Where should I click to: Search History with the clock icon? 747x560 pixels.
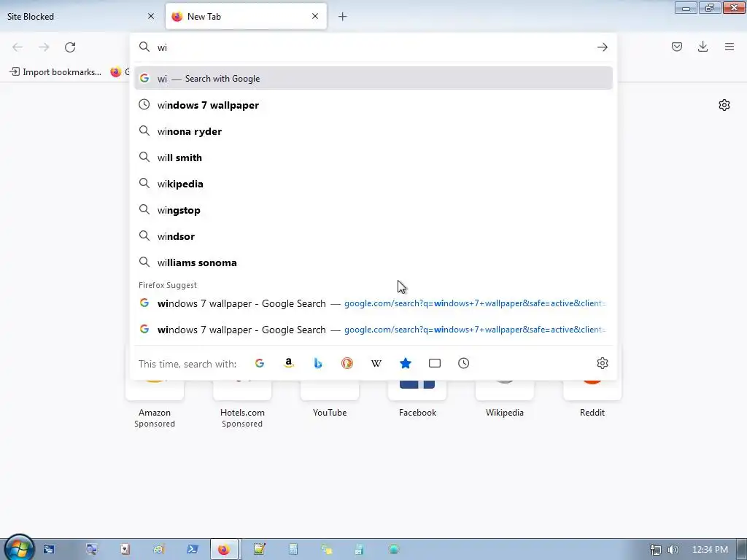coord(463,363)
